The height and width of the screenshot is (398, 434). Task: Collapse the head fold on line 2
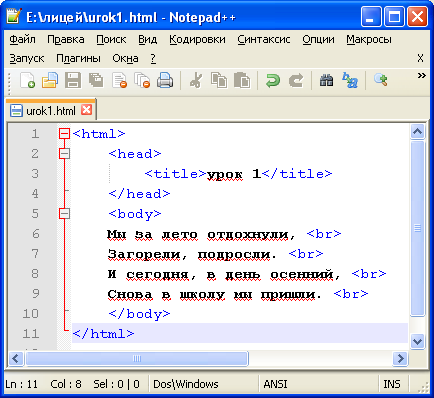(x=64, y=154)
